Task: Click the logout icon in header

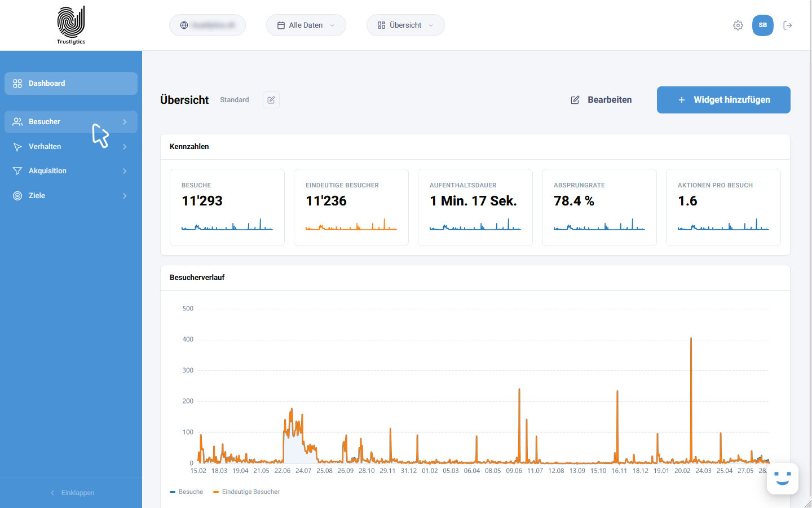Action: (788, 25)
